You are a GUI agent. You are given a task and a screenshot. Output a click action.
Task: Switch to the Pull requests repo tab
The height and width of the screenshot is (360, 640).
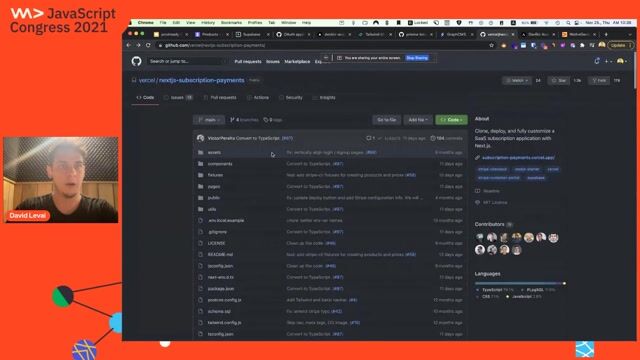click(220, 98)
